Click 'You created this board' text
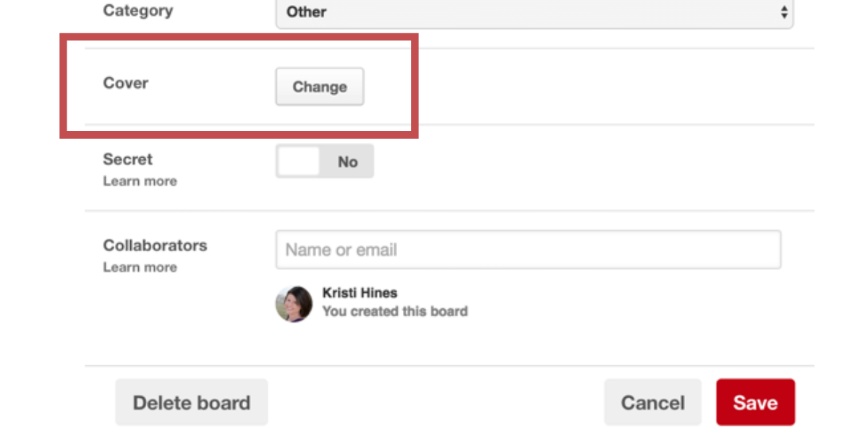This screenshot has width=868, height=434. point(395,312)
